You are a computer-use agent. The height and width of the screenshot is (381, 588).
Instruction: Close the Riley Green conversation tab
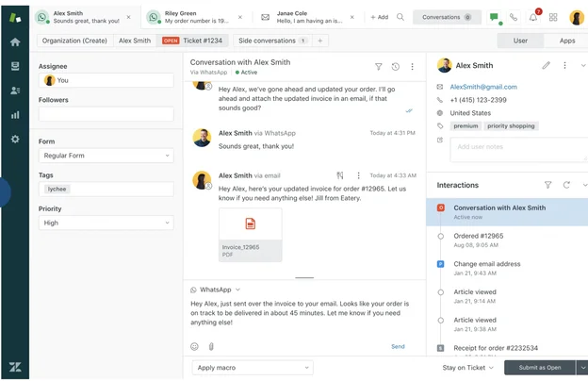coord(240,17)
